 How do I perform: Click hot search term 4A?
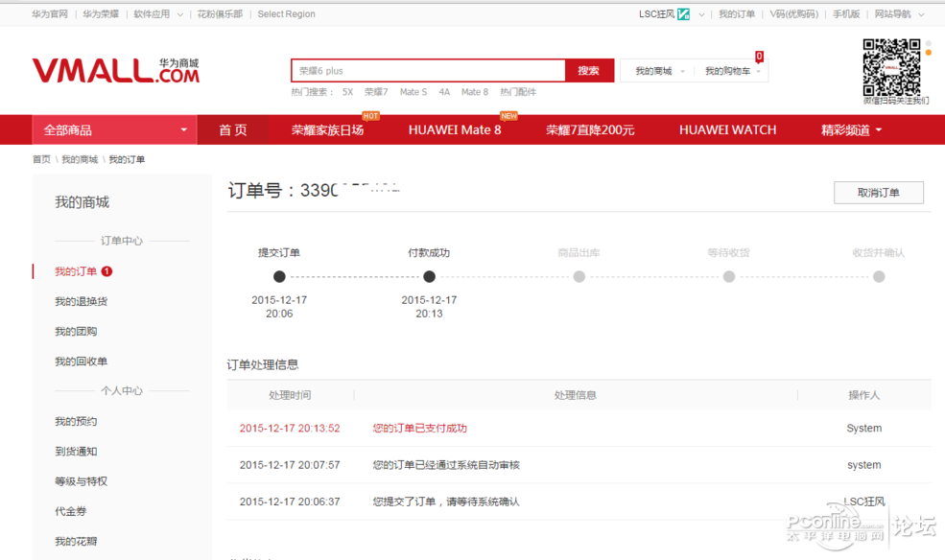click(444, 92)
